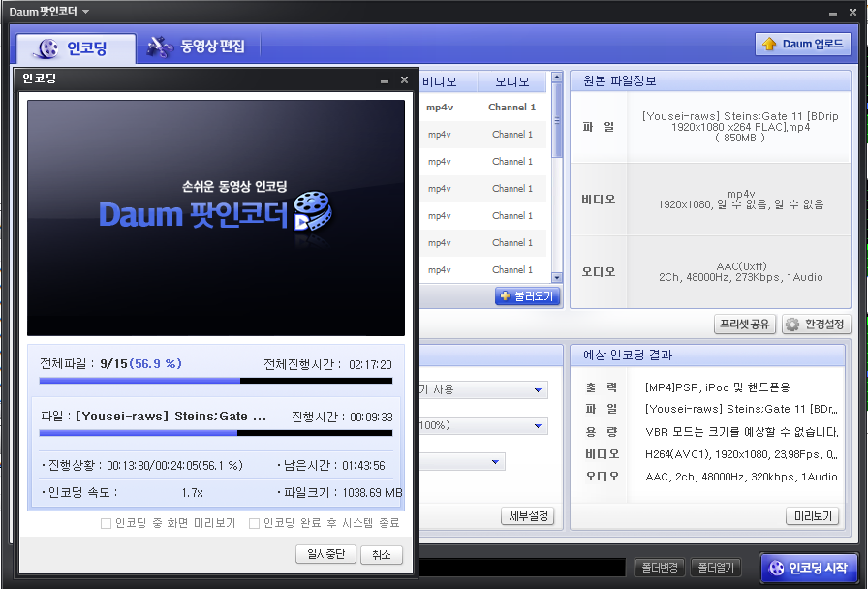Click the AAC(0xff) audio info text
The image size is (868, 589).
point(741,266)
